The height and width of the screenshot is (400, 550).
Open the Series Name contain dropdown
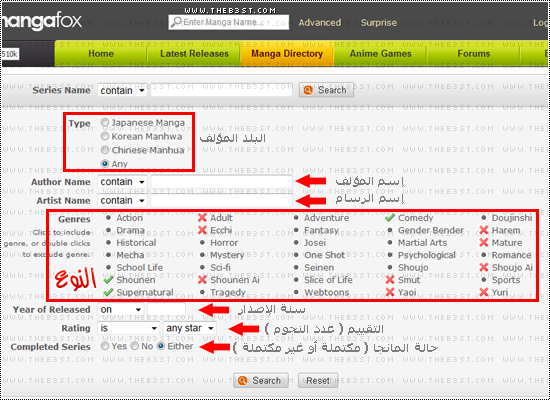tap(122, 91)
